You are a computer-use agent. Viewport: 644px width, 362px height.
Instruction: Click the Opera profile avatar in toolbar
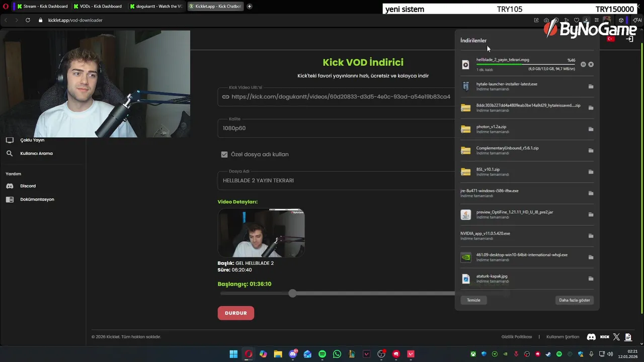pyautogui.click(x=607, y=20)
